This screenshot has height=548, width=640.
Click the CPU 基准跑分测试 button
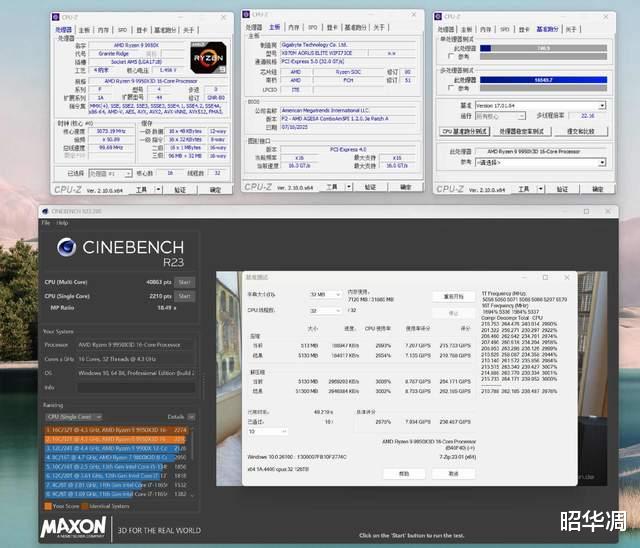click(464, 131)
